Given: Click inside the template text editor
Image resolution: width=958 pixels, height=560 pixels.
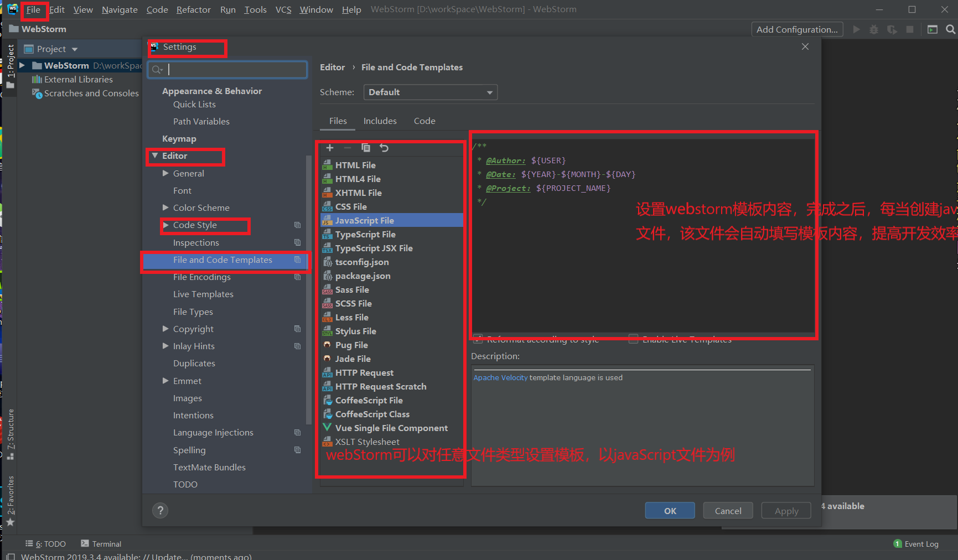Looking at the screenshot, I should 642,235.
